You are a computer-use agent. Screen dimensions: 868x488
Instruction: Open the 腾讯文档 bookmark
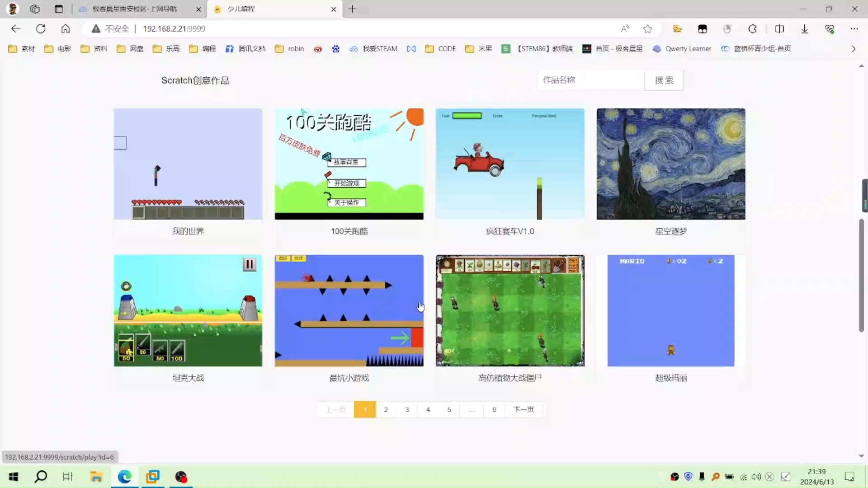[x=245, y=49]
